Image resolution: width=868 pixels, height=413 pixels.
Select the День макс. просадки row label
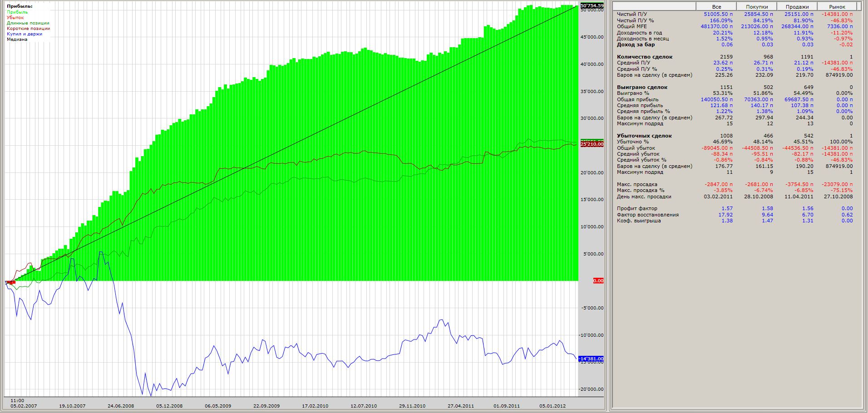pos(644,197)
